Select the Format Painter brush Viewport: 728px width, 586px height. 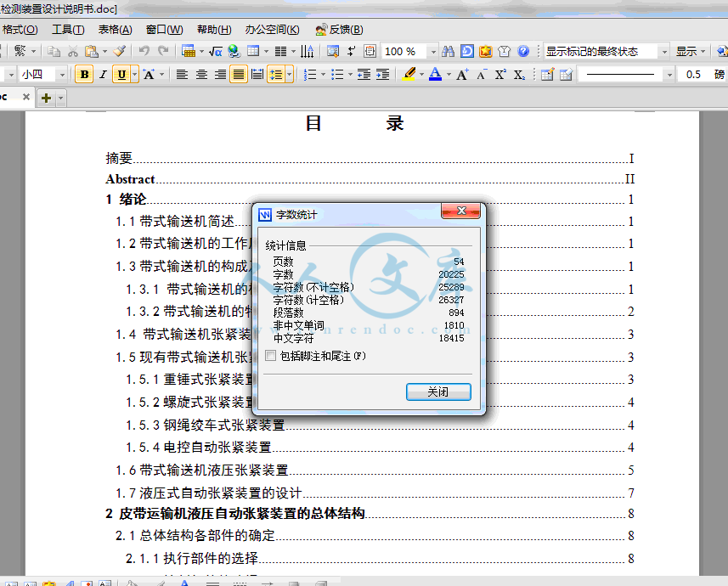click(119, 51)
